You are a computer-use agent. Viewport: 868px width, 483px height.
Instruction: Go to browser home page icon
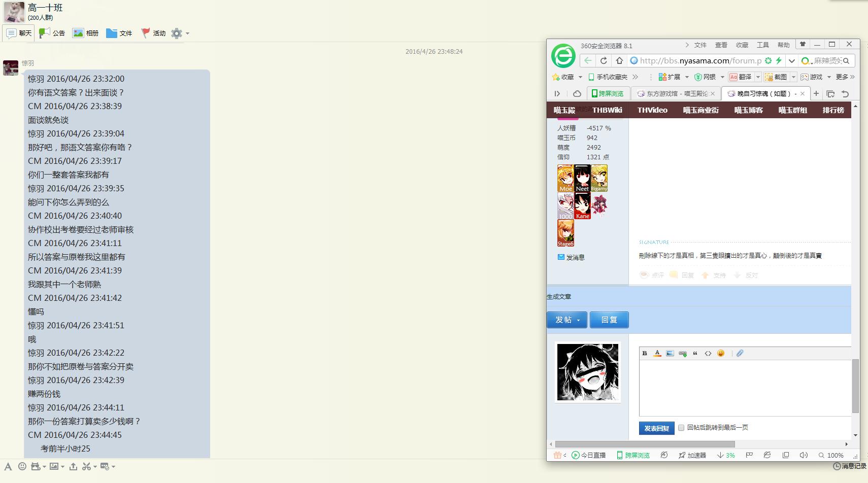(x=619, y=61)
